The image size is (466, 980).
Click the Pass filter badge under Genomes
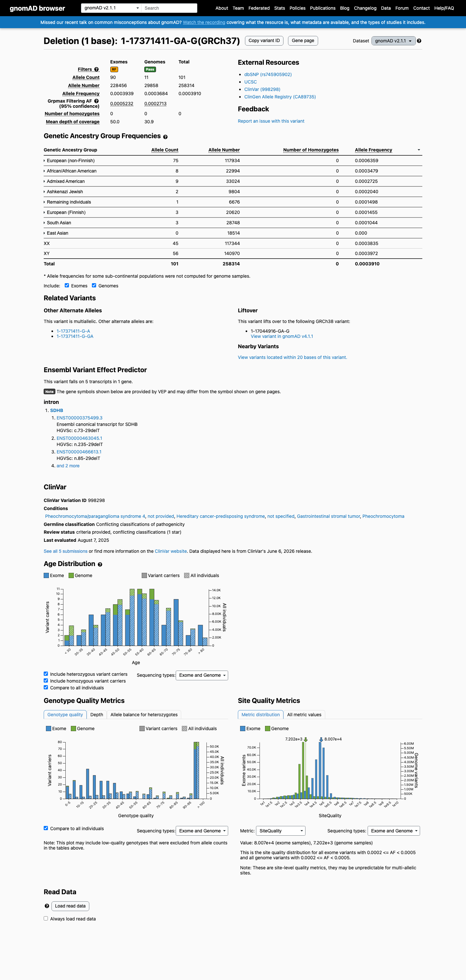(150, 69)
